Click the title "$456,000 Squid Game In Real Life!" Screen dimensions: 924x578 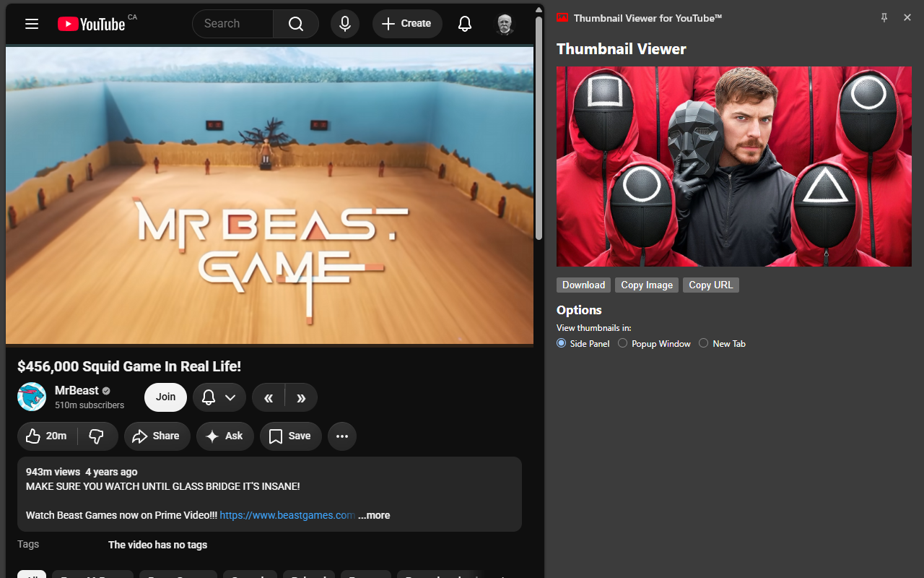pyautogui.click(x=129, y=366)
